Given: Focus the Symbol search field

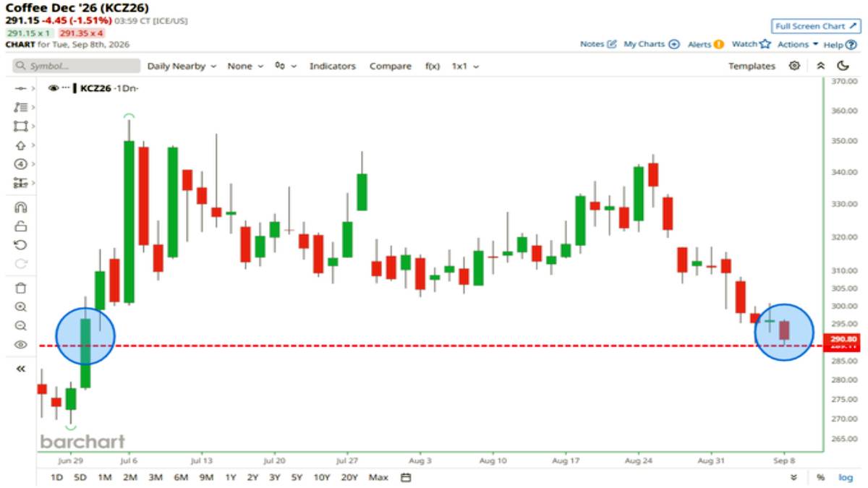Looking at the screenshot, I should [77, 66].
